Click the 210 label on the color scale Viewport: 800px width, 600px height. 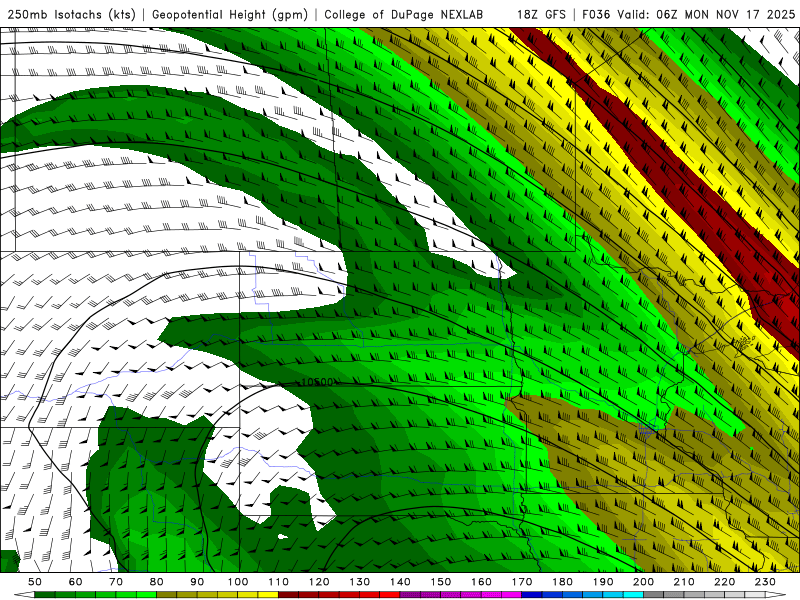684,582
